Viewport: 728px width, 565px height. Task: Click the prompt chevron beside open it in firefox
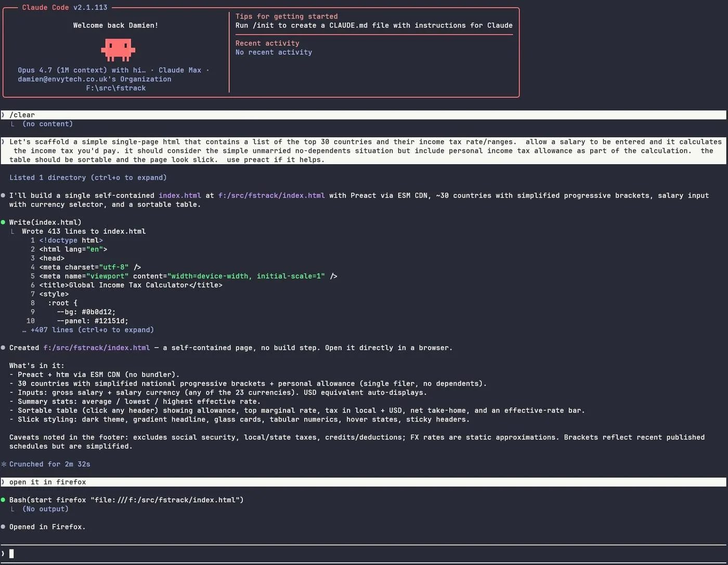coord(3,482)
